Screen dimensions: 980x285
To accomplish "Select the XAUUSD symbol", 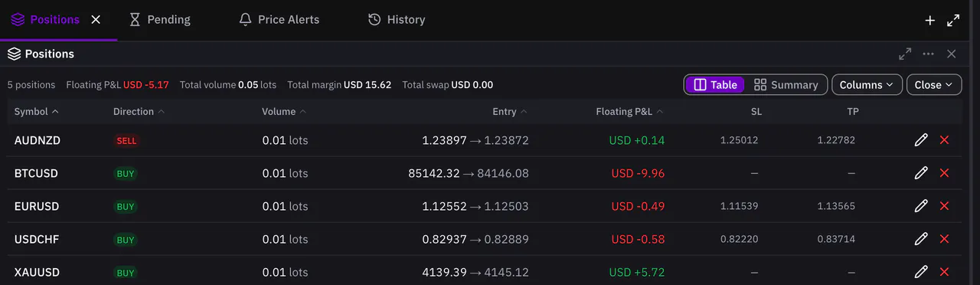I will [37, 272].
